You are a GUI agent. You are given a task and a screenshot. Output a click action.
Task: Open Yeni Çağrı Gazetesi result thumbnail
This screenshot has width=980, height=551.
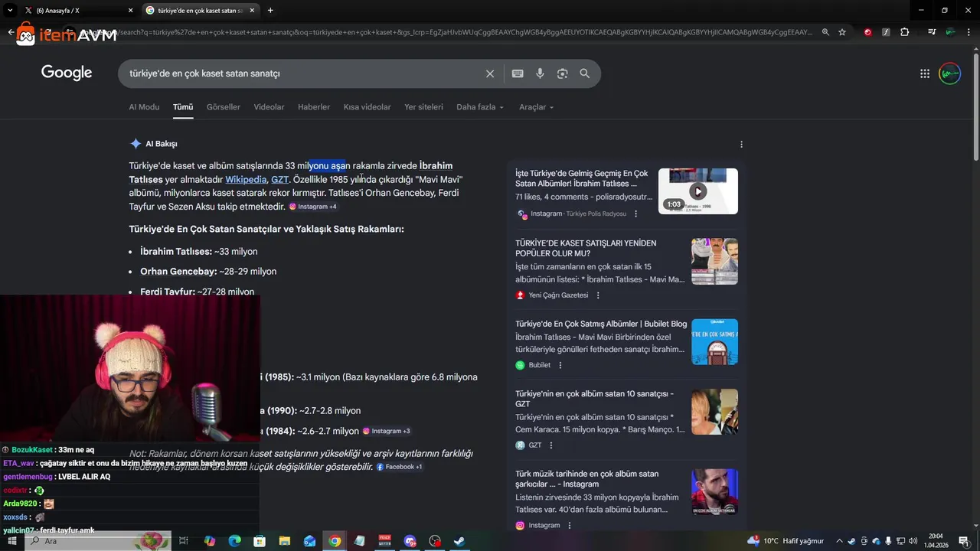point(714,261)
